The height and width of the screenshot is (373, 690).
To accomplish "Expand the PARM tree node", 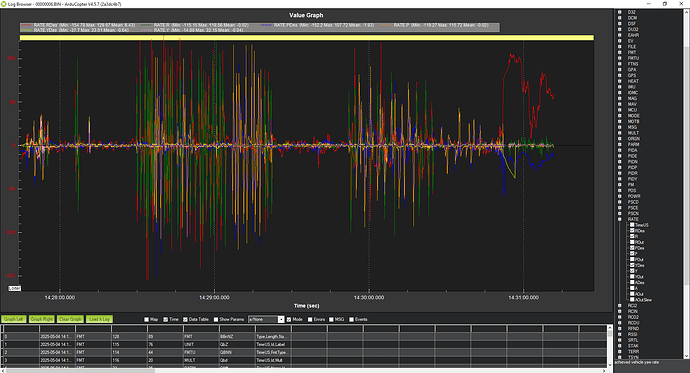I will pyautogui.click(x=620, y=144).
